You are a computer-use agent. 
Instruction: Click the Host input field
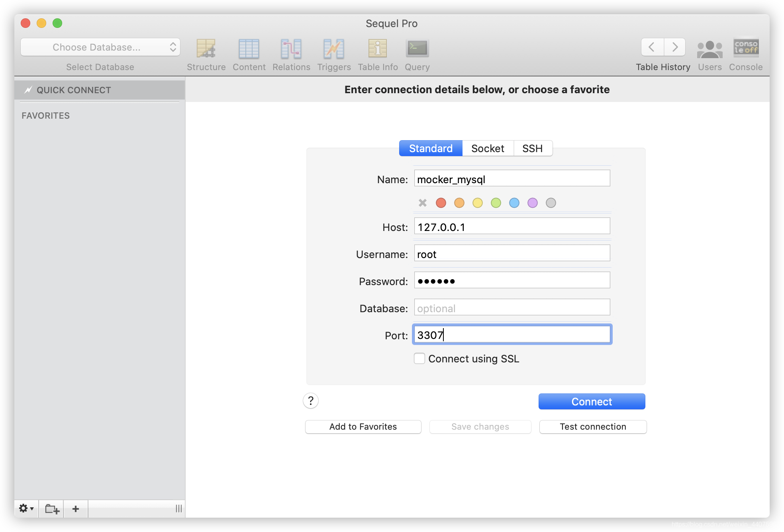(x=512, y=226)
